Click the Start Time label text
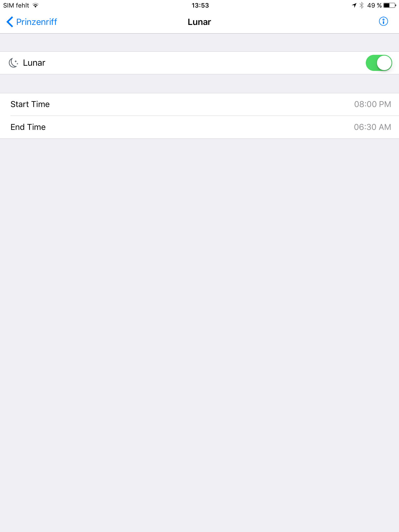 click(30, 104)
